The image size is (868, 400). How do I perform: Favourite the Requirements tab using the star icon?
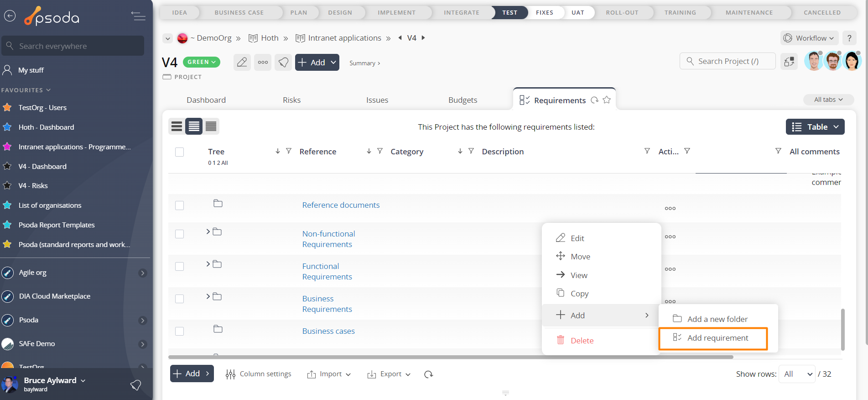pos(607,100)
